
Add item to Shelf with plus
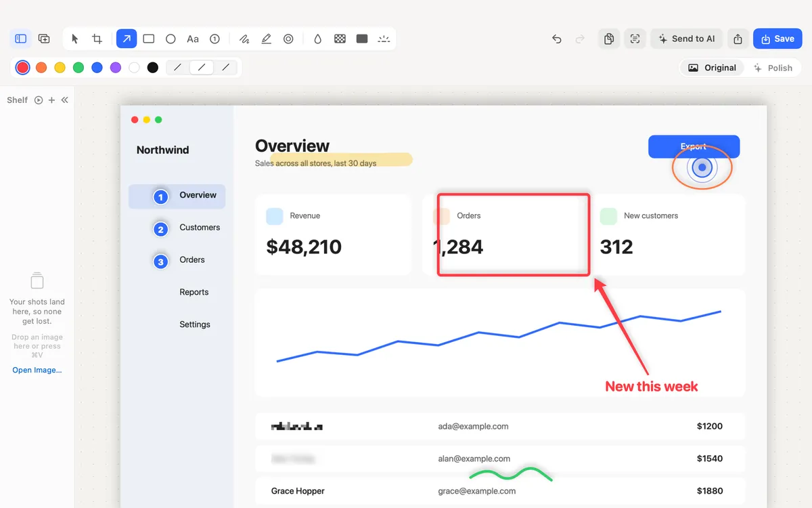coord(51,100)
